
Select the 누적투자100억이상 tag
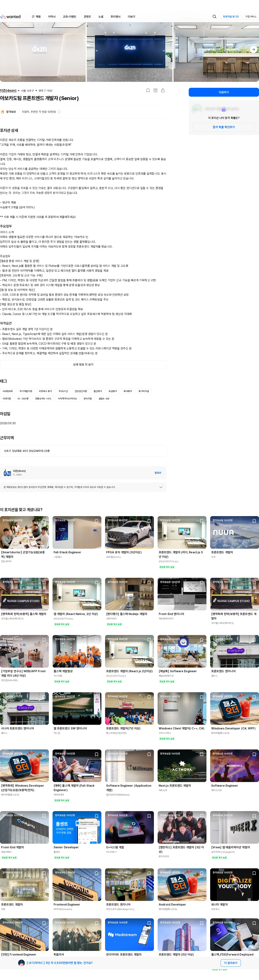tap(67, 399)
